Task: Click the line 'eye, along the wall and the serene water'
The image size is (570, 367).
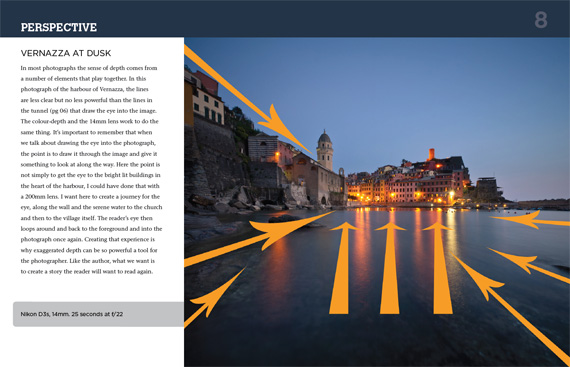Action: pos(92,207)
